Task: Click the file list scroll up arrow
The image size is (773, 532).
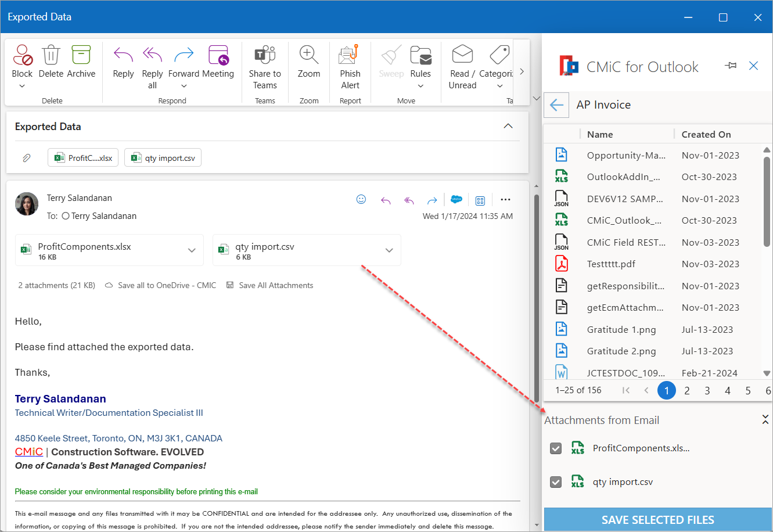Action: (x=767, y=150)
